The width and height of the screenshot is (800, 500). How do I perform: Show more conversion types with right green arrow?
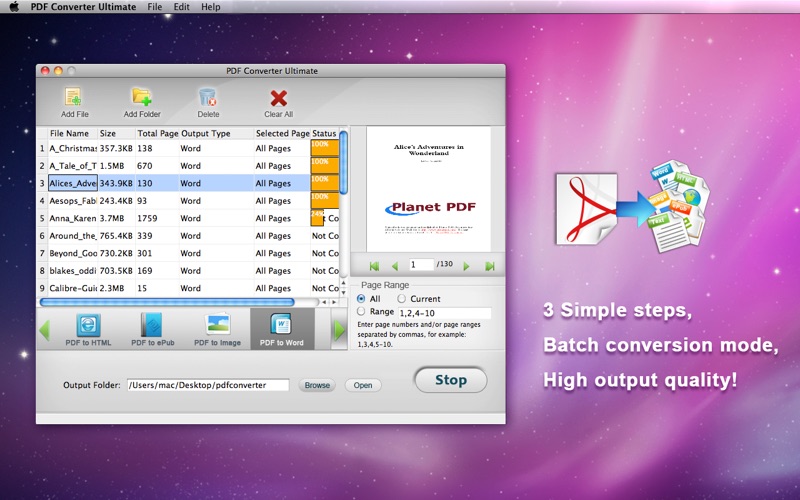[339, 330]
